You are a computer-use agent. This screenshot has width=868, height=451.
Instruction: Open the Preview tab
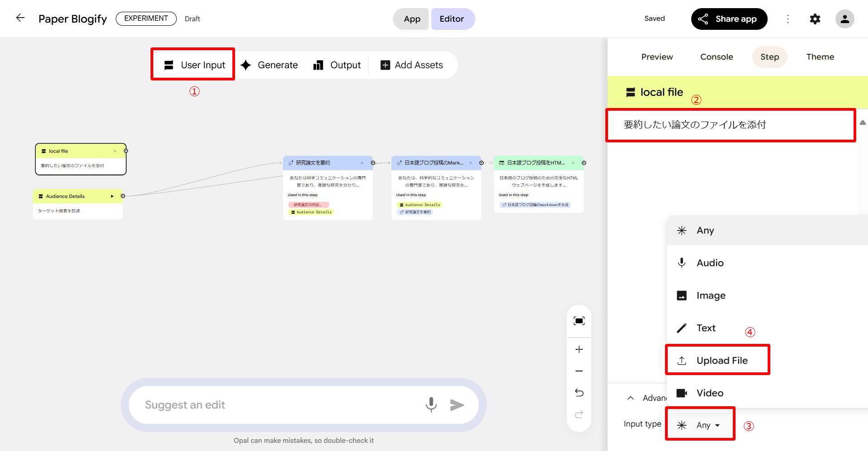pos(656,57)
